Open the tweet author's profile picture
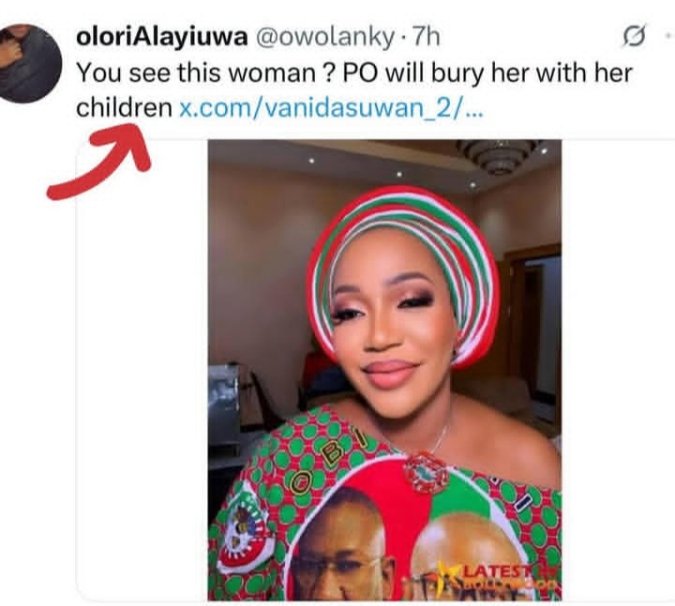The width and height of the screenshot is (675, 606). pyautogui.click(x=28, y=62)
